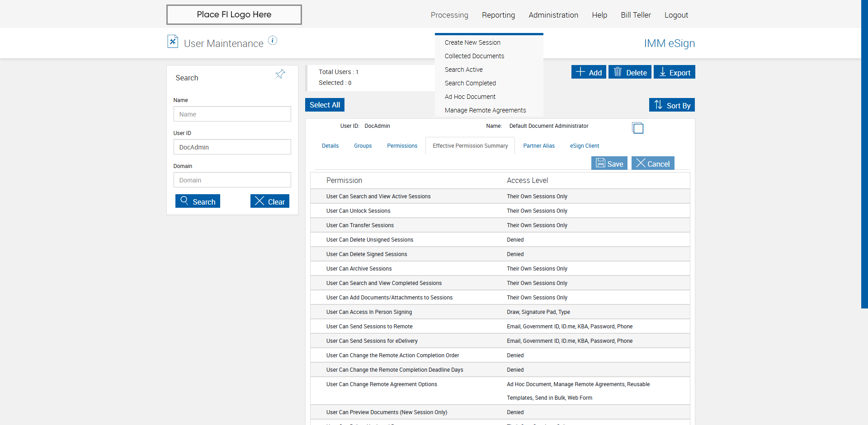Click 'Draw, Signature Pad, Type' access level
Image resolution: width=868 pixels, height=425 pixels.
(538, 312)
